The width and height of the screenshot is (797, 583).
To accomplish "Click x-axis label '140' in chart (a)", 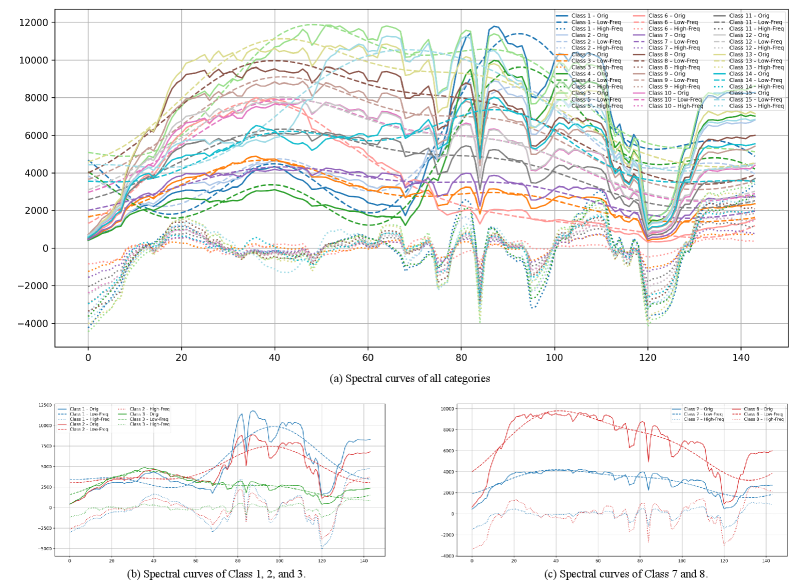I will pyautogui.click(x=741, y=357).
